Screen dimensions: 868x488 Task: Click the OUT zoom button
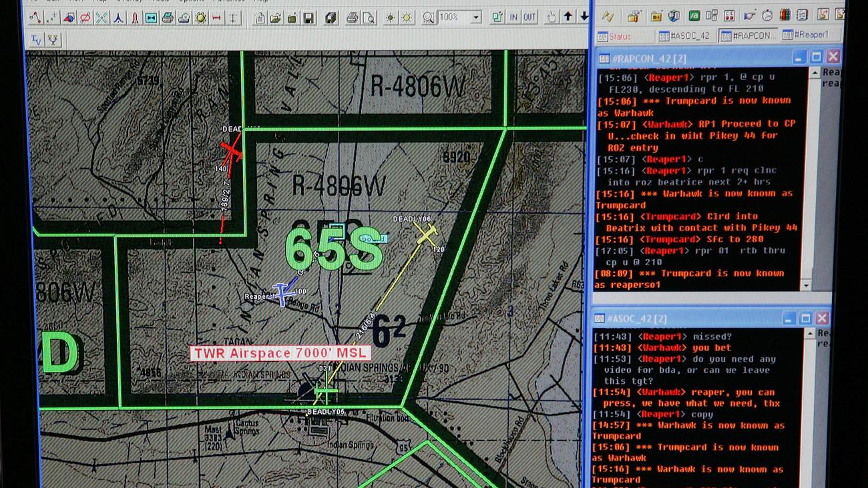click(529, 17)
